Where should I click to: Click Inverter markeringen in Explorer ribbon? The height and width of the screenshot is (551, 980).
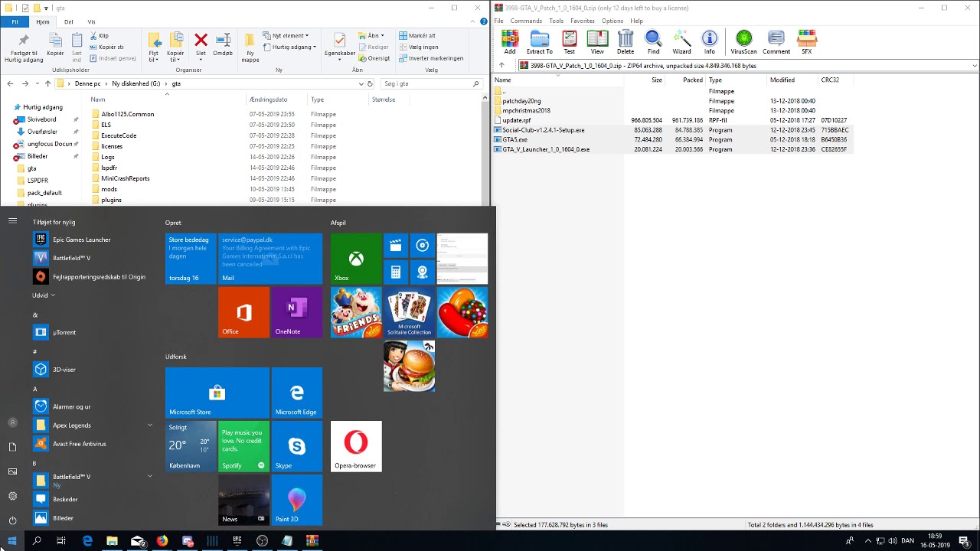(x=431, y=58)
